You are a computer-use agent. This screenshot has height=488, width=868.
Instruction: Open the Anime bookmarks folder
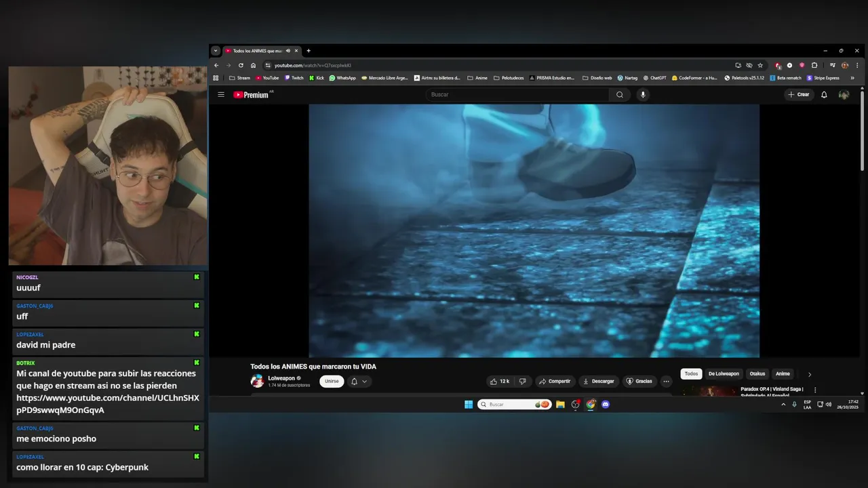tap(477, 78)
